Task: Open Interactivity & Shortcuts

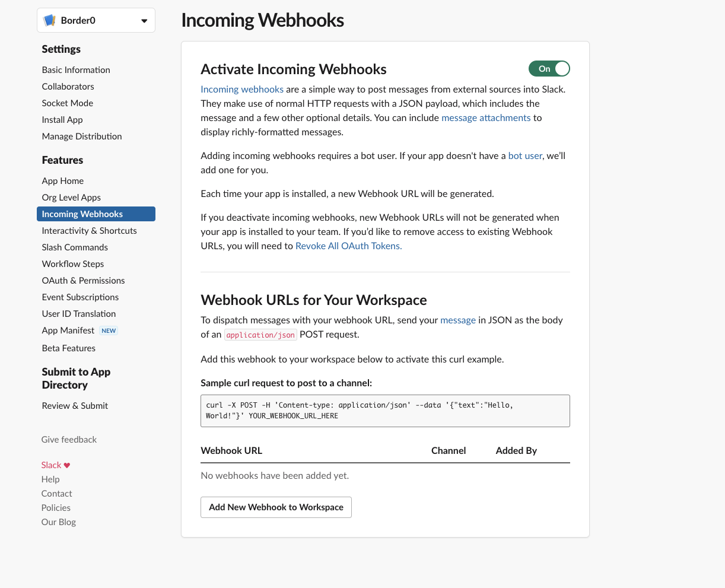Action: tap(90, 231)
